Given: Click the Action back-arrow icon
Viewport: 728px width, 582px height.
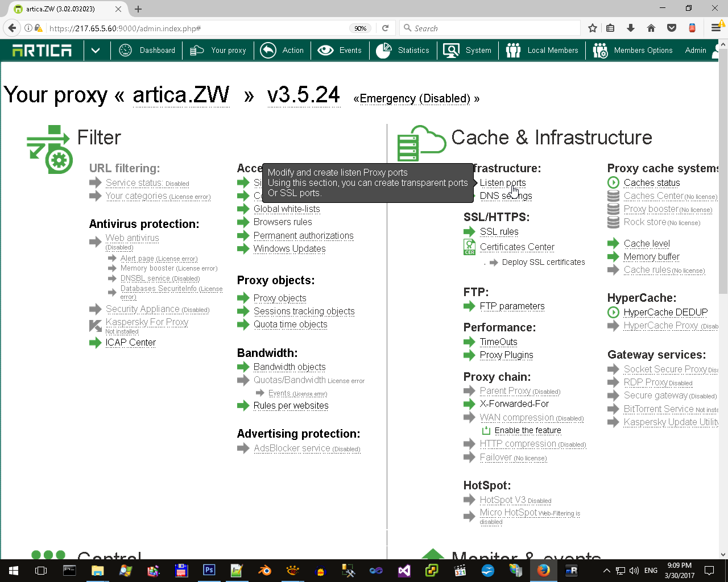Looking at the screenshot, I should [x=268, y=51].
